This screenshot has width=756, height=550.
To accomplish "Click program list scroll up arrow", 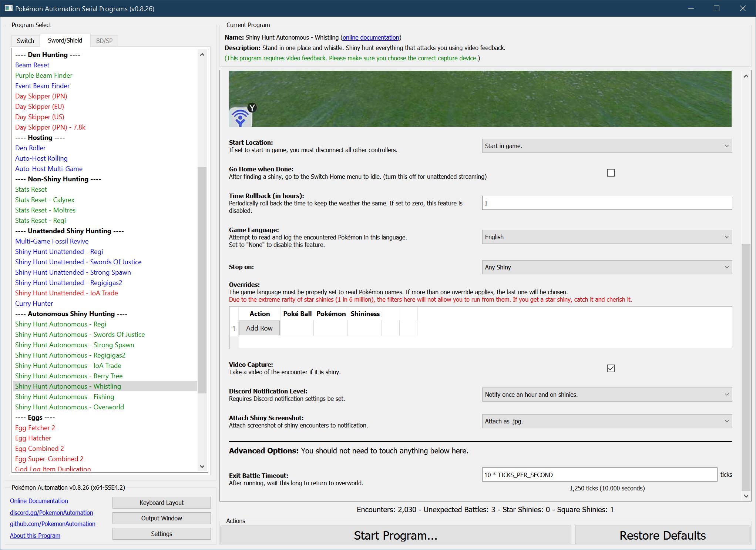I will click(202, 55).
